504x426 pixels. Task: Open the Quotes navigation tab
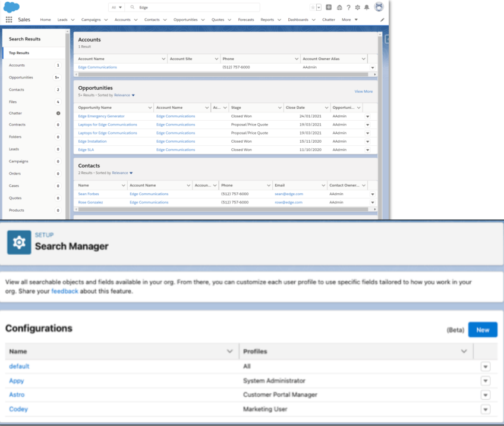[x=218, y=20]
